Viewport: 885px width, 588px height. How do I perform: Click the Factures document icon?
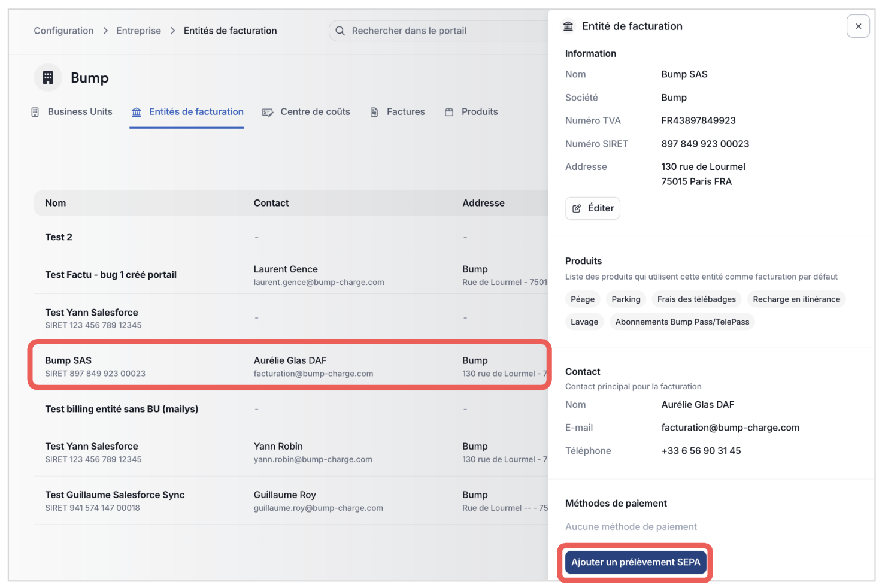[x=374, y=112]
